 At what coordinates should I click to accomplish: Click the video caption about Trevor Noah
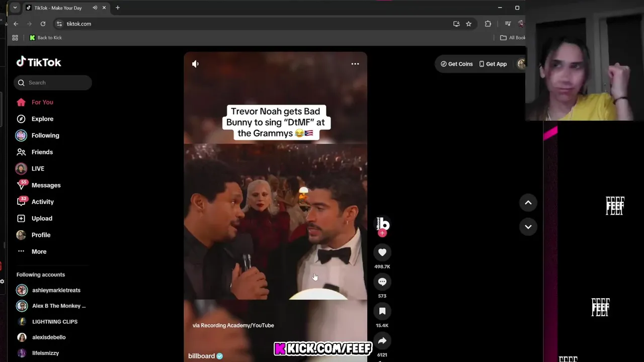point(275,122)
